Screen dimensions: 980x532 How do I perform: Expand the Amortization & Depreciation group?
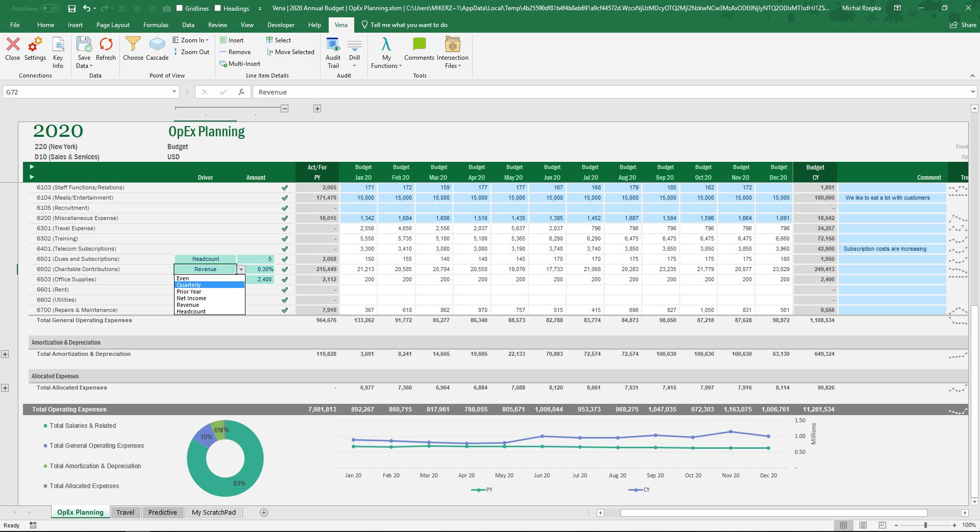click(5, 354)
